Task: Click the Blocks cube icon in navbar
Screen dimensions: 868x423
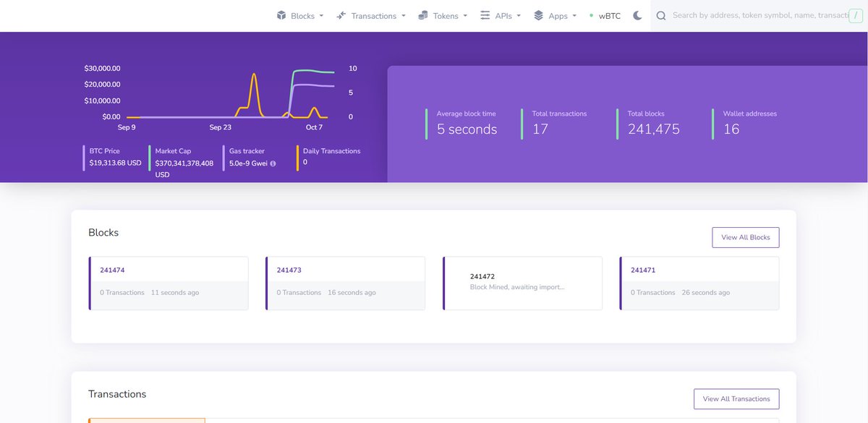Action: [281, 15]
